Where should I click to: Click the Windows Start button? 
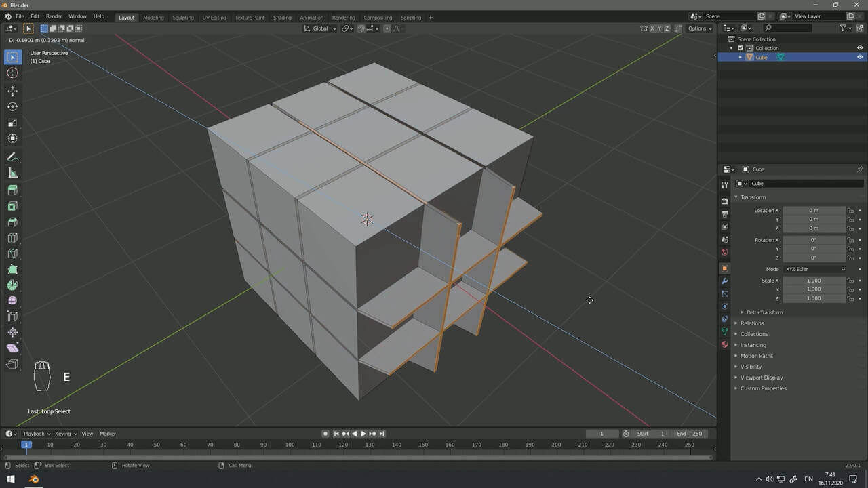[11, 479]
